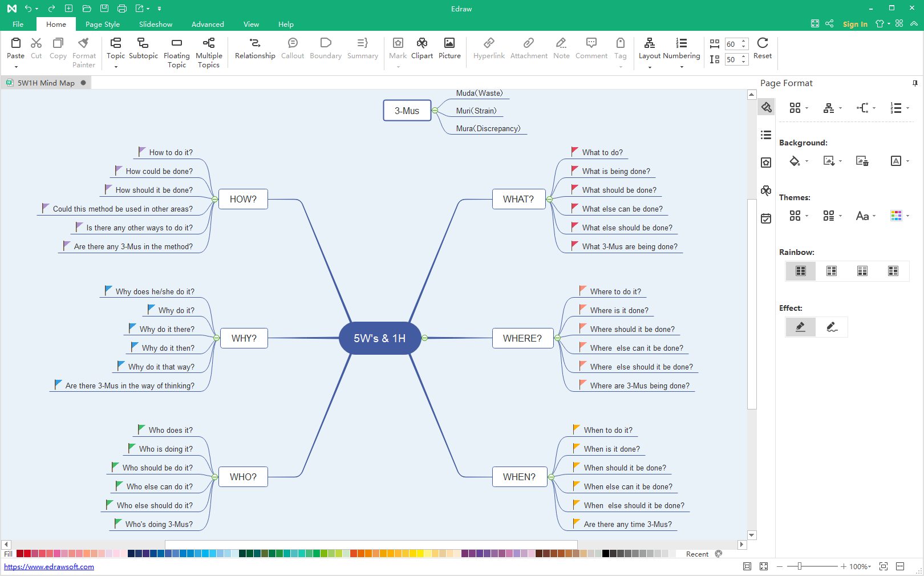Image resolution: width=924 pixels, height=576 pixels.
Task: Click the Subtopic icon in ribbon
Action: pos(143,43)
